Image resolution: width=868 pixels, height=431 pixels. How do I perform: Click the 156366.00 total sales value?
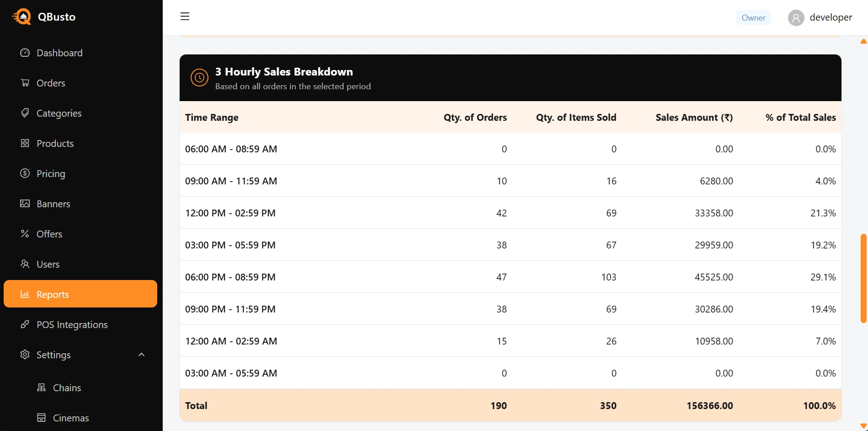(x=709, y=405)
